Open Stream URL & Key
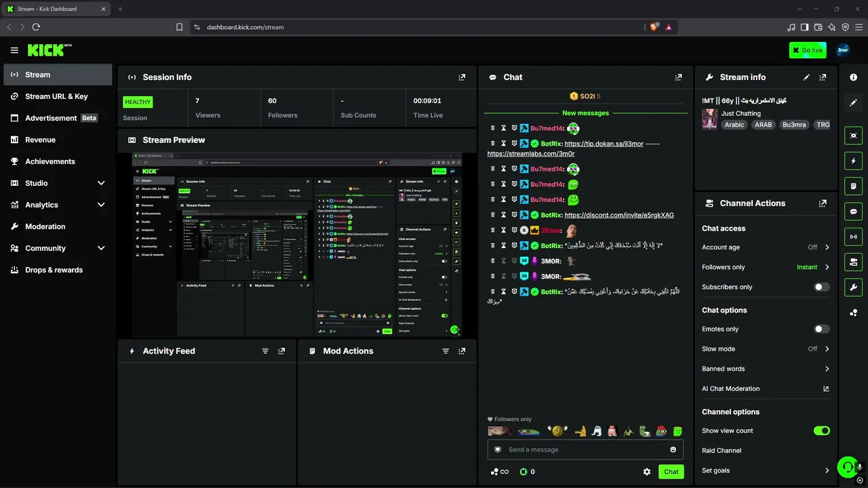The width and height of the screenshot is (868, 488). coord(58,96)
